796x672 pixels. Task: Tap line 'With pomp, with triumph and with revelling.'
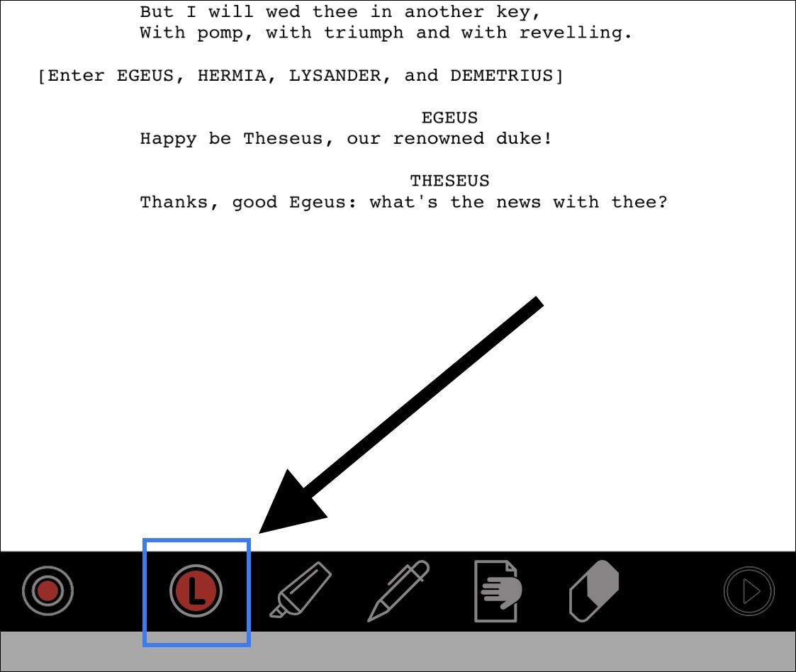tap(386, 33)
